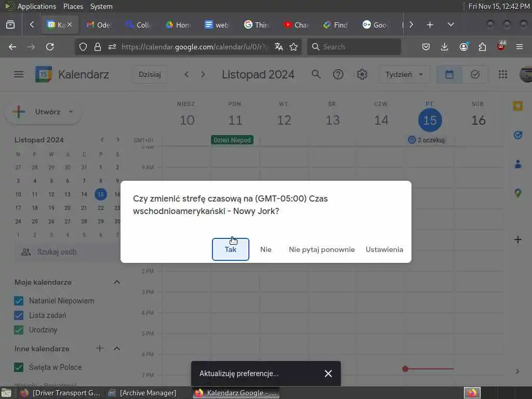
Task: Toggle Nataniel Niepowiem calendar checkbox
Action: 19,301
